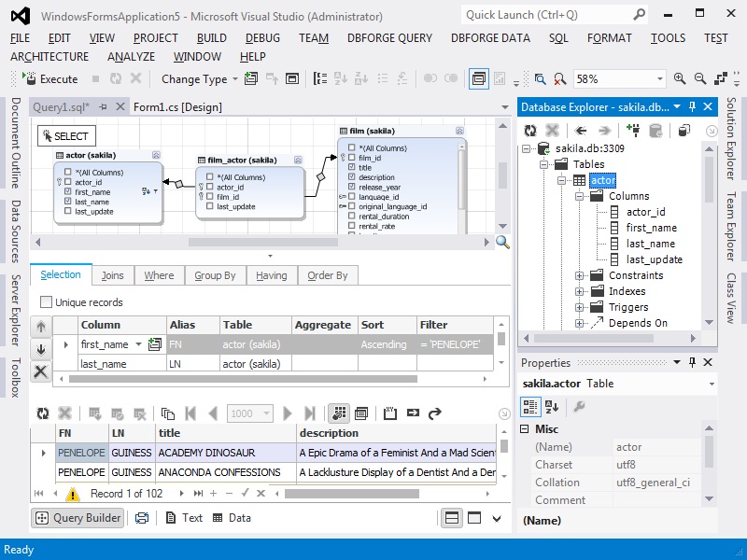Click the horizontal split layout icon
Screen dimensions: 747x560
pos(452,518)
